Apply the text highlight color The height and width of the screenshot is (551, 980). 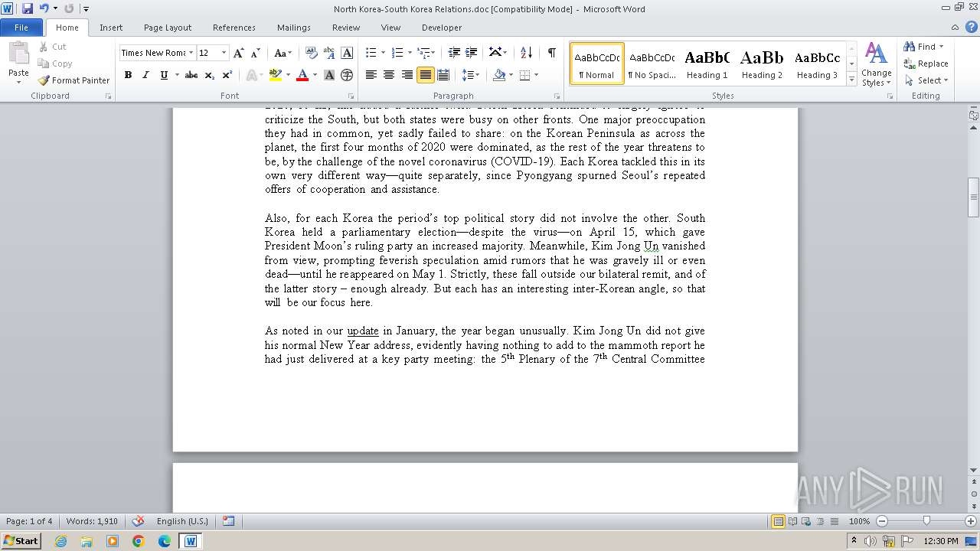pos(276,75)
